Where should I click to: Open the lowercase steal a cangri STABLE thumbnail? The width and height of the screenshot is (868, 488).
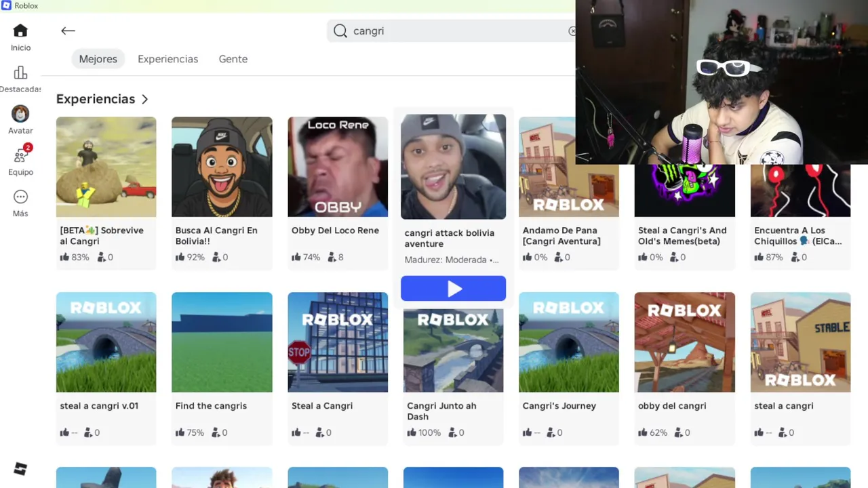pyautogui.click(x=800, y=342)
